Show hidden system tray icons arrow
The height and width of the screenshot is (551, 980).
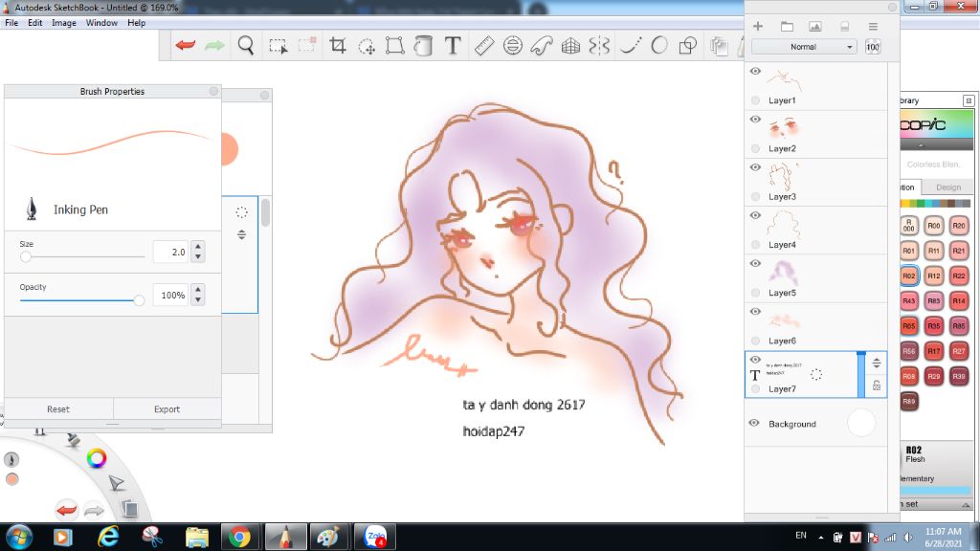[x=820, y=538]
